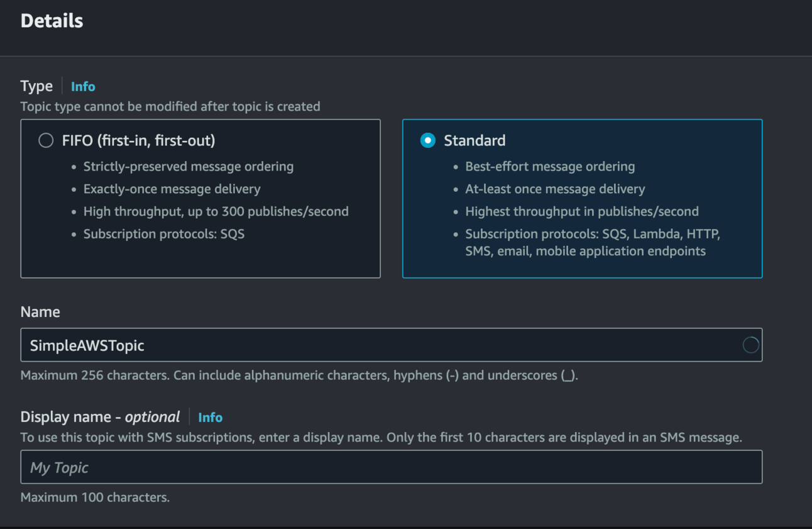812x529 pixels.
Task: Click the Name field containing SimpleAWSTopic
Action: pos(377,345)
